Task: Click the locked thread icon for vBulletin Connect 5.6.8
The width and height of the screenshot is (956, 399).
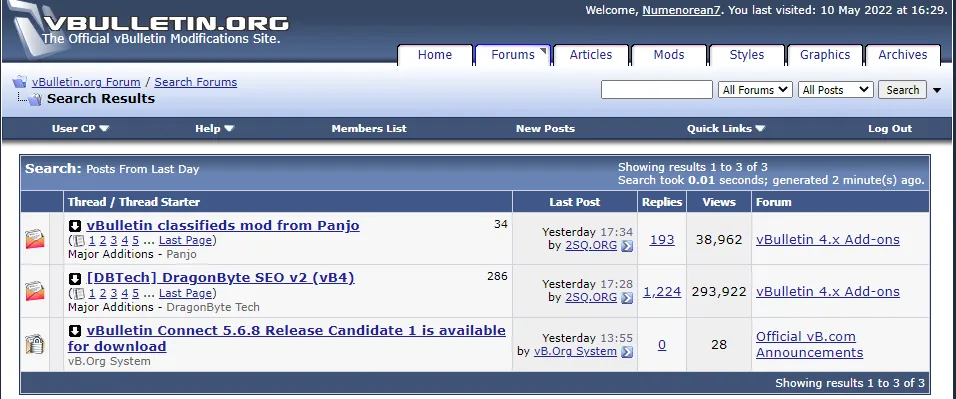Action: coord(35,345)
